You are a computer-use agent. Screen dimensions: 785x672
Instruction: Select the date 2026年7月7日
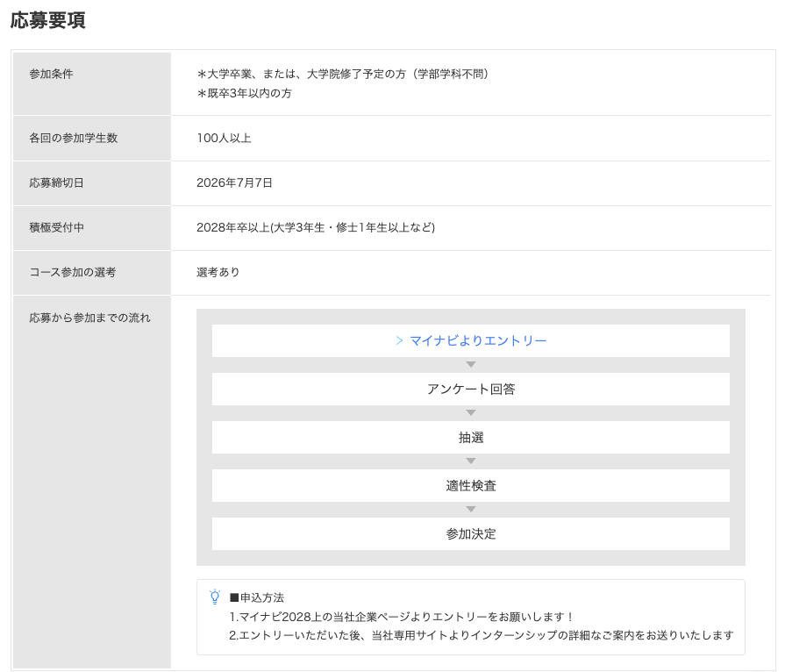pyautogui.click(x=234, y=183)
